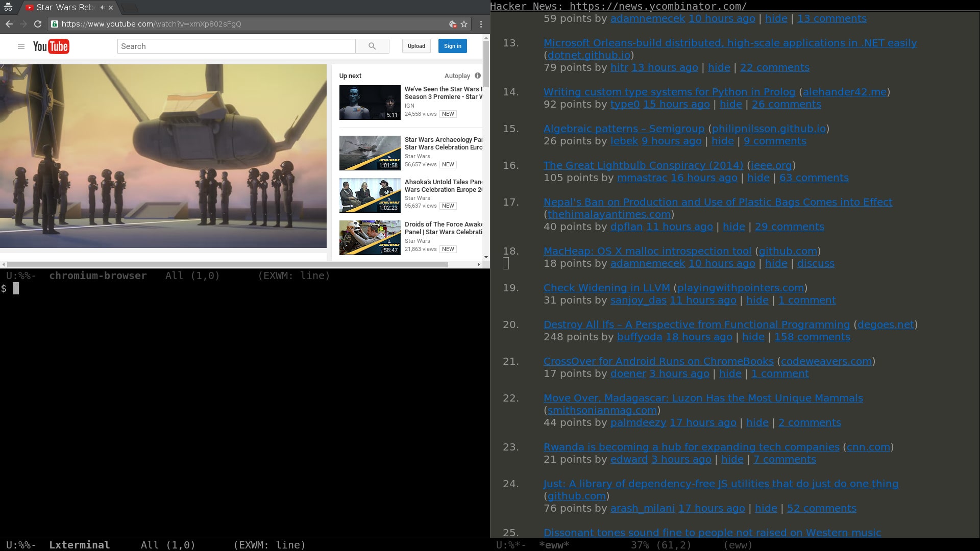Open user buffyoda's profile link
Viewport: 980px width, 551px height.
pos(639,337)
